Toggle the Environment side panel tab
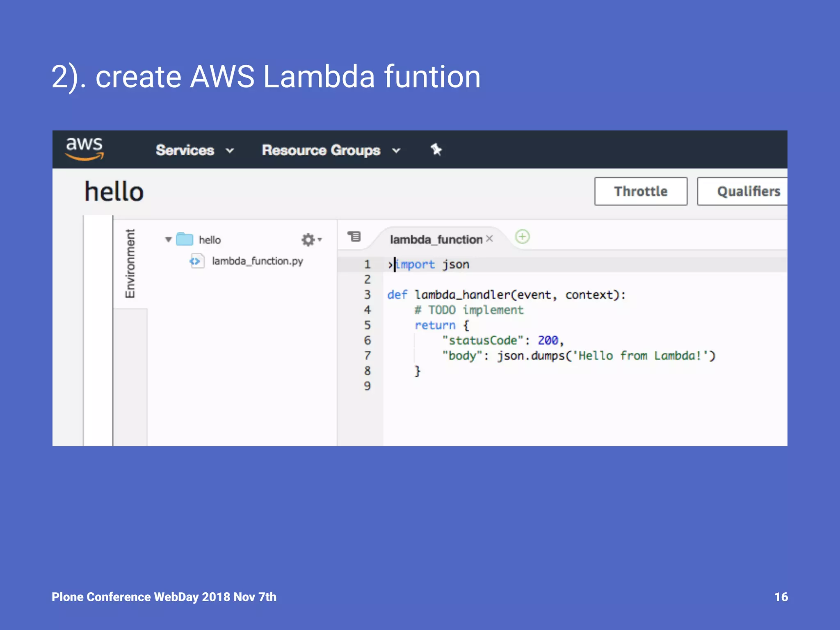This screenshot has width=840, height=630. tap(130, 264)
